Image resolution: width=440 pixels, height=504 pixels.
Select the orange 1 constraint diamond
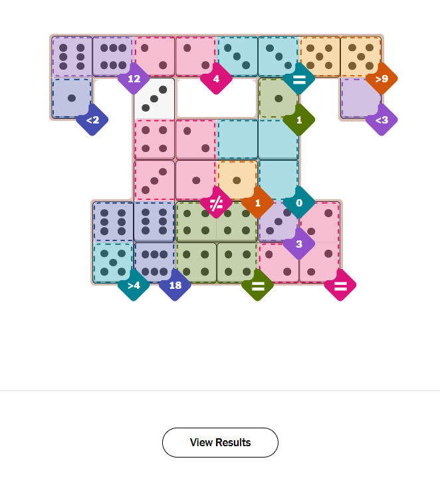[257, 203]
